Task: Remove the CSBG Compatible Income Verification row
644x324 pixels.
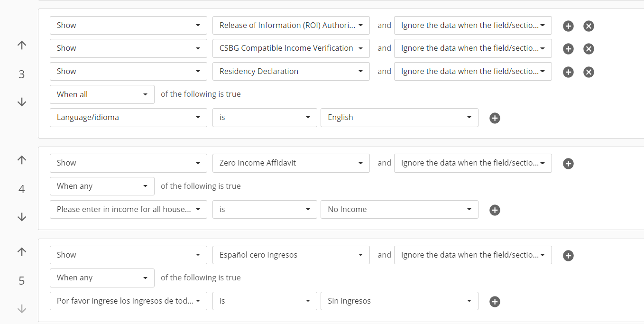Action: pyautogui.click(x=589, y=49)
